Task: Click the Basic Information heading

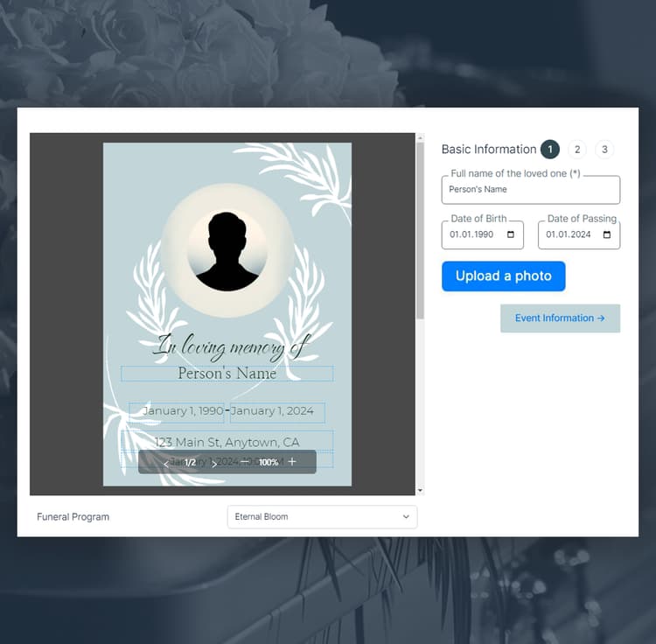Action: tap(489, 150)
